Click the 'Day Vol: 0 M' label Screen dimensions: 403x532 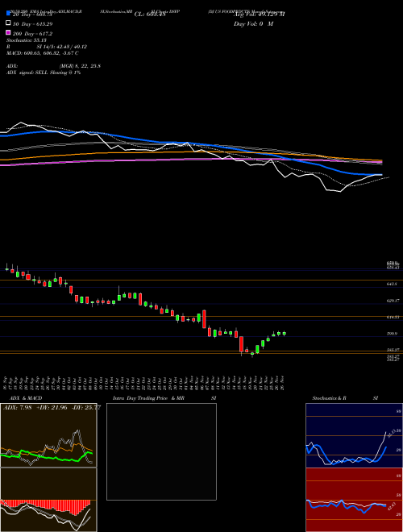(x=253, y=24)
